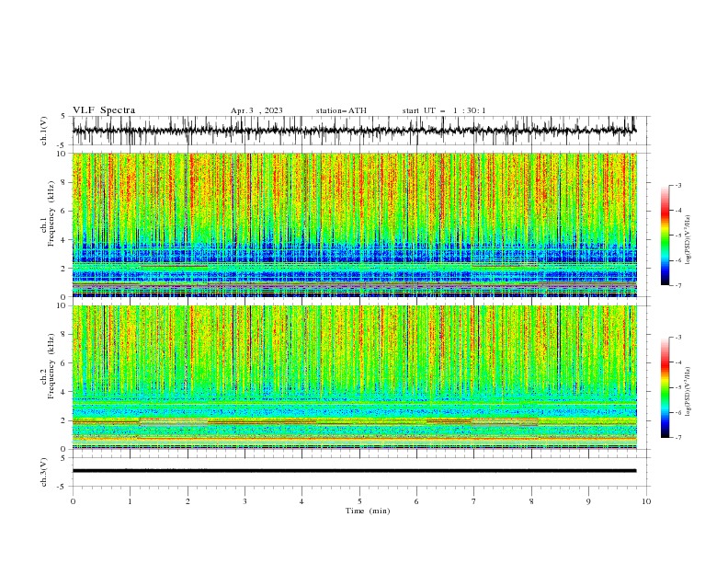Click the "-7" tick on the ch.1 colorbar
The height and width of the screenshot is (563, 728).
(x=678, y=285)
